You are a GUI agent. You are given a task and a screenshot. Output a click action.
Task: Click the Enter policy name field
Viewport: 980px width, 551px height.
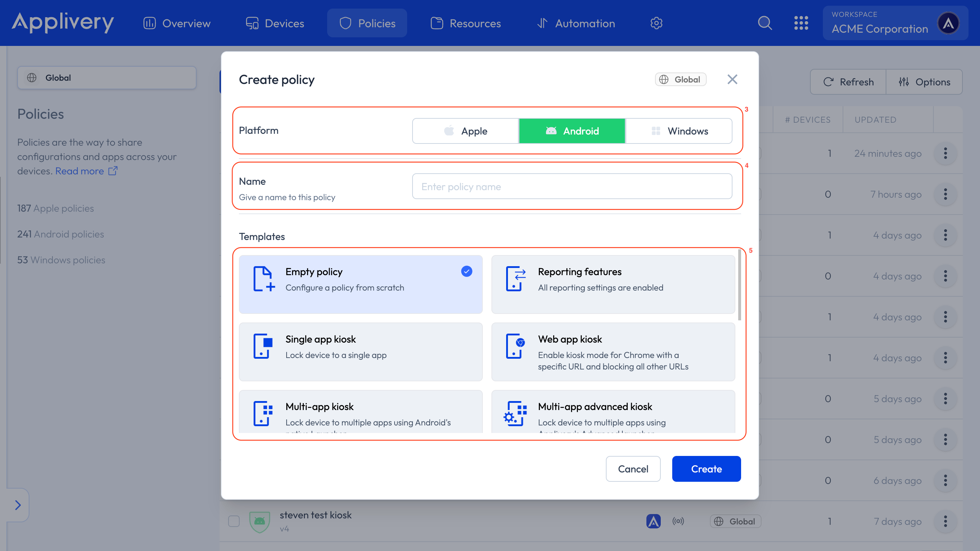pyautogui.click(x=572, y=187)
